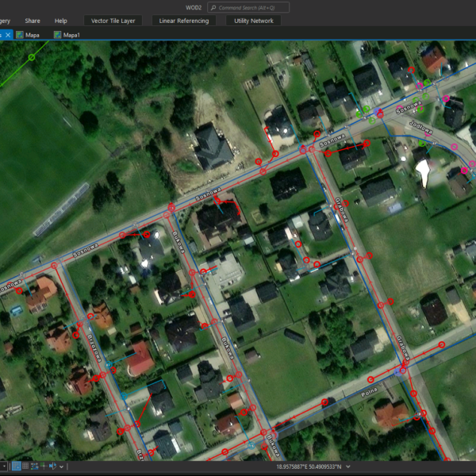Image resolution: width=476 pixels, height=476 pixels.
Task: Switch to the Utility Network tab
Action: point(252,21)
